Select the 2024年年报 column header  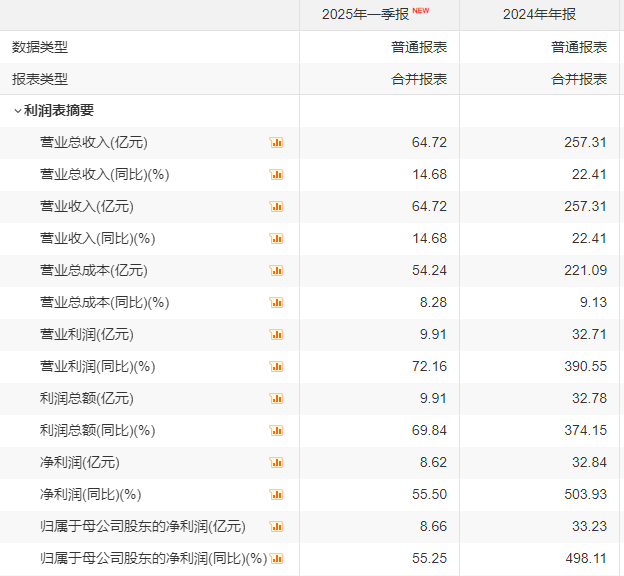(541, 15)
